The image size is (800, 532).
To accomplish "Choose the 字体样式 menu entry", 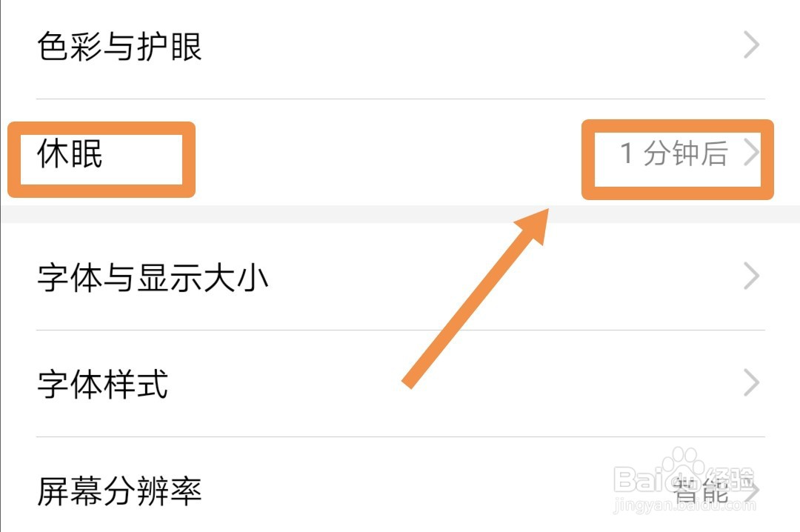I will point(103,385).
